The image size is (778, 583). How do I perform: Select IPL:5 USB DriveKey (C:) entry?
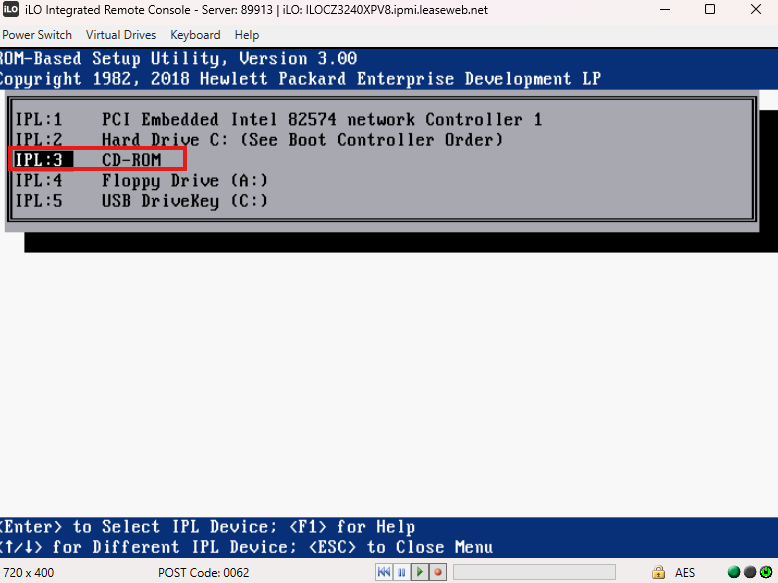pos(141,201)
